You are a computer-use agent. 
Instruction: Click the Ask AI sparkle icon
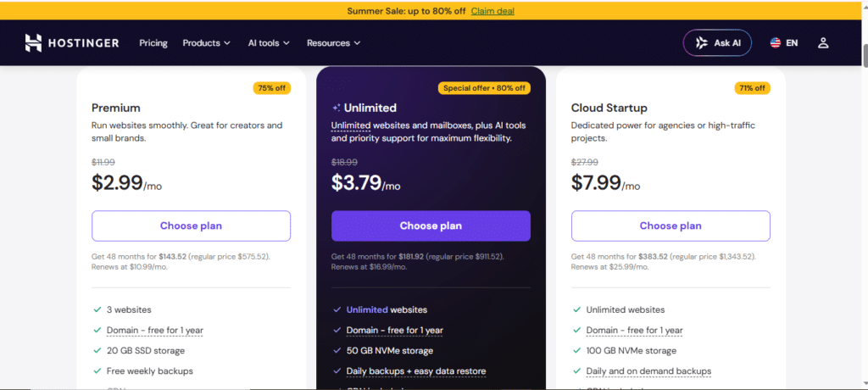(701, 42)
